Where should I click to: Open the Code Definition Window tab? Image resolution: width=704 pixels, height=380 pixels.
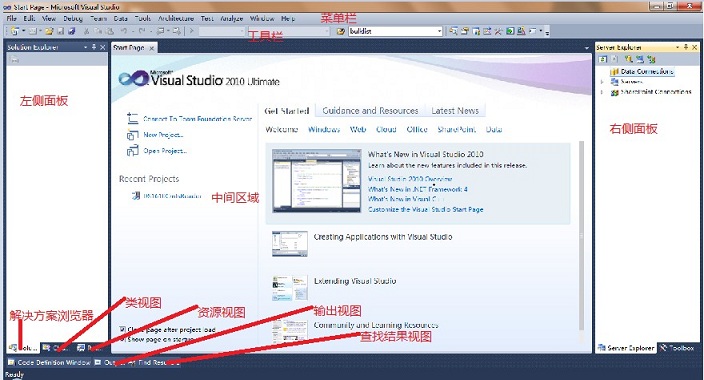point(49,362)
